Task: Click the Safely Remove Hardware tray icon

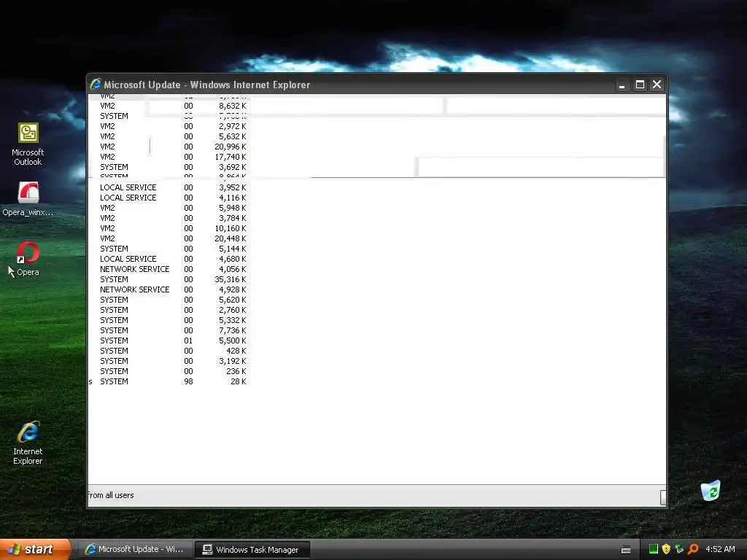Action: click(x=679, y=549)
